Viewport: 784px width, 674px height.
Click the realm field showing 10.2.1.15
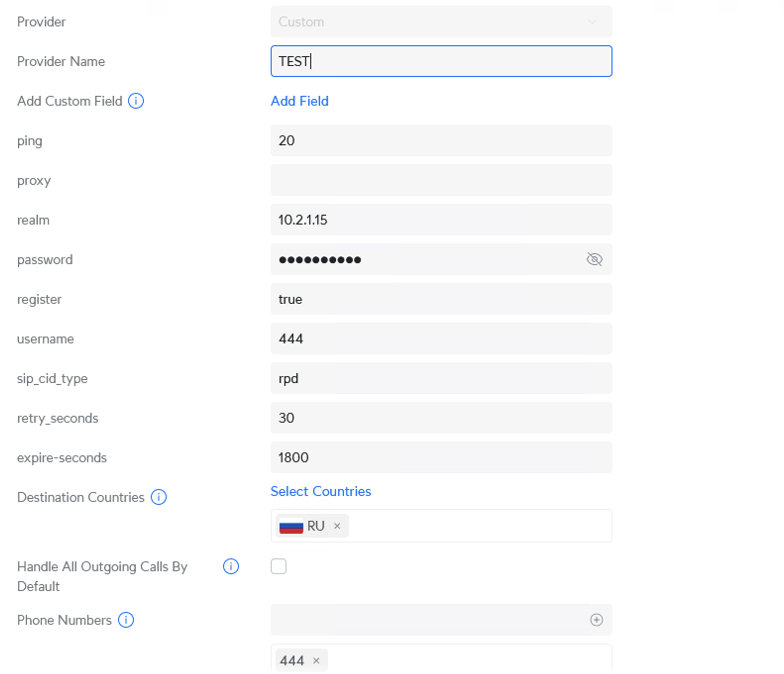tap(441, 220)
